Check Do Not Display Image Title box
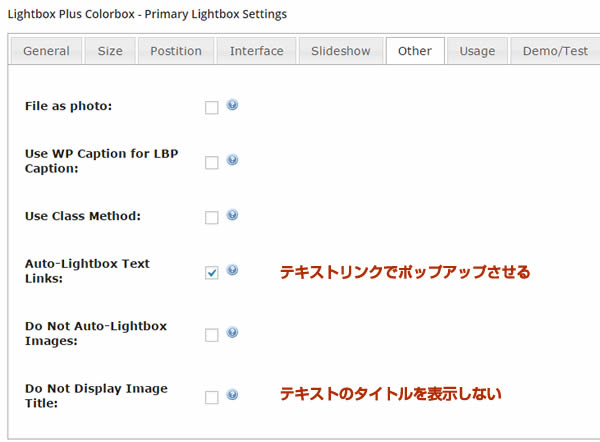This screenshot has width=600, height=442. 211,398
